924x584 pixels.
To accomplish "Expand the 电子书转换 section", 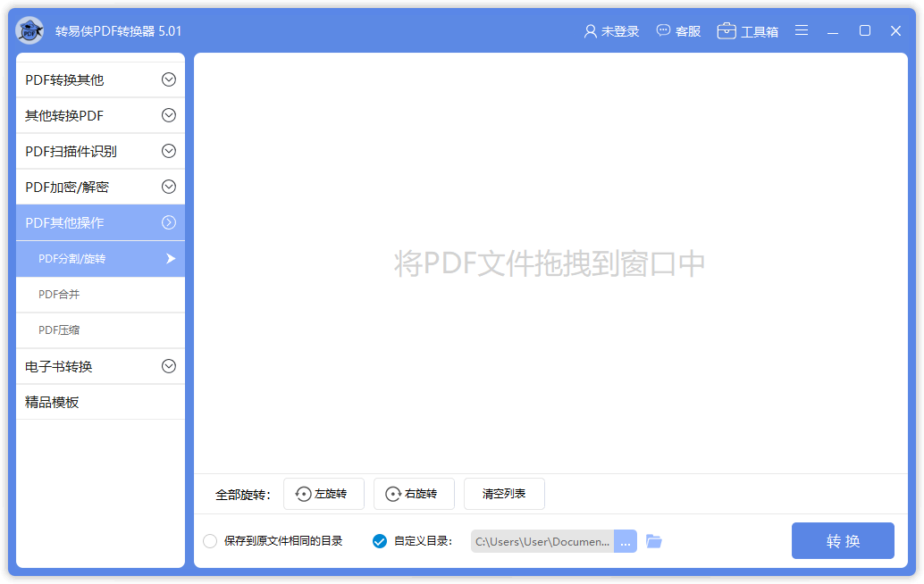I will (100, 366).
